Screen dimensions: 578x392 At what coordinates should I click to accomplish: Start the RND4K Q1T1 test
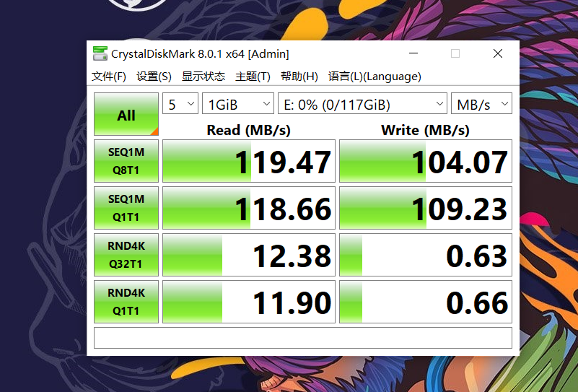pos(126,302)
